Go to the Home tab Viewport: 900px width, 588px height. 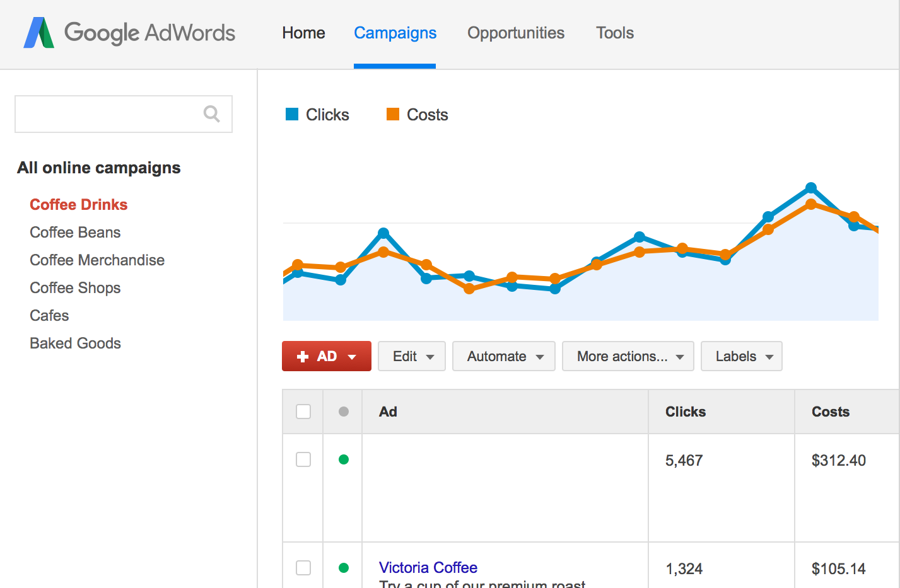[303, 33]
